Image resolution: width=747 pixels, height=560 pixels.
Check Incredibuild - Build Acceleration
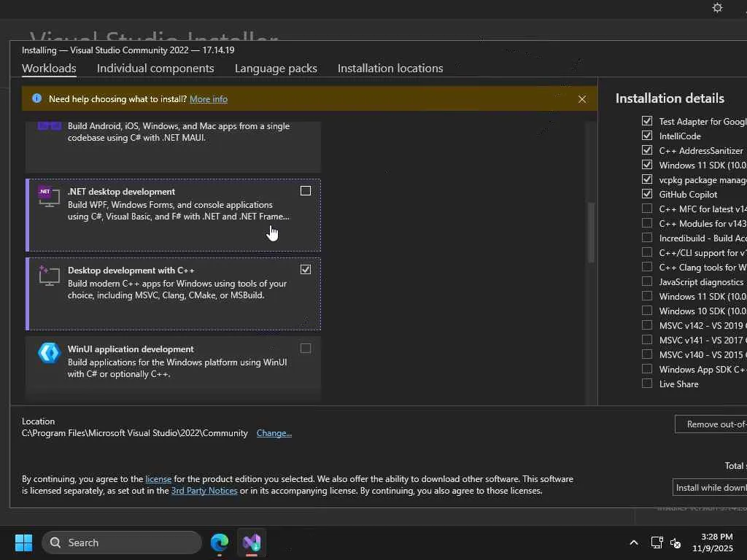point(646,238)
